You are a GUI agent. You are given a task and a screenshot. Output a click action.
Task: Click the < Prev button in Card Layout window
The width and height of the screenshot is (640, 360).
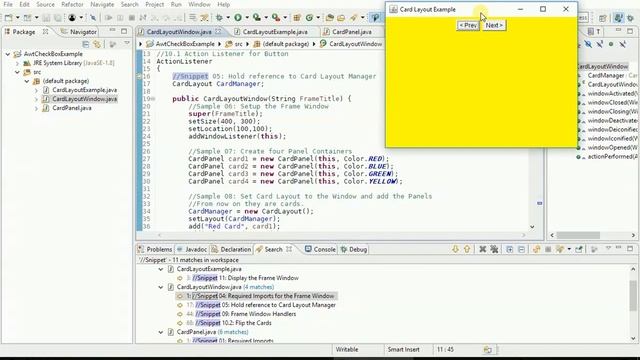[468, 25]
